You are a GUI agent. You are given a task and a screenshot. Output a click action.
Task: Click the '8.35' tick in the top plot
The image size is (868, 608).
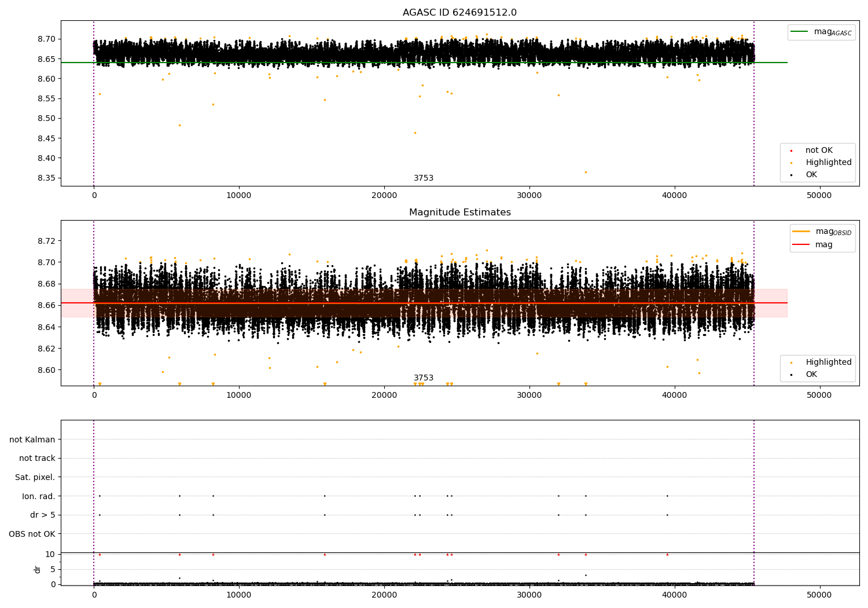46,178
